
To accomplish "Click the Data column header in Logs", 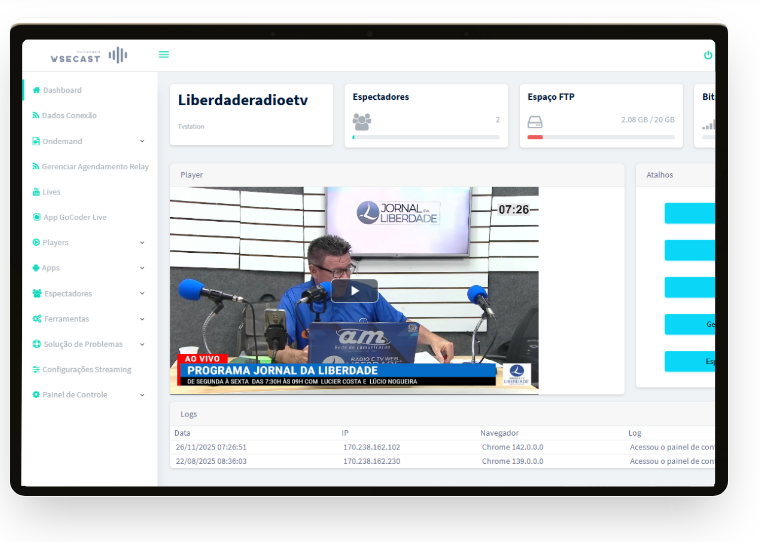I will tap(182, 433).
